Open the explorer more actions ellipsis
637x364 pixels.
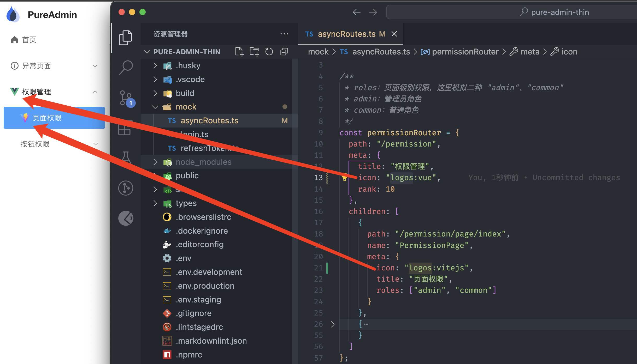tap(284, 34)
